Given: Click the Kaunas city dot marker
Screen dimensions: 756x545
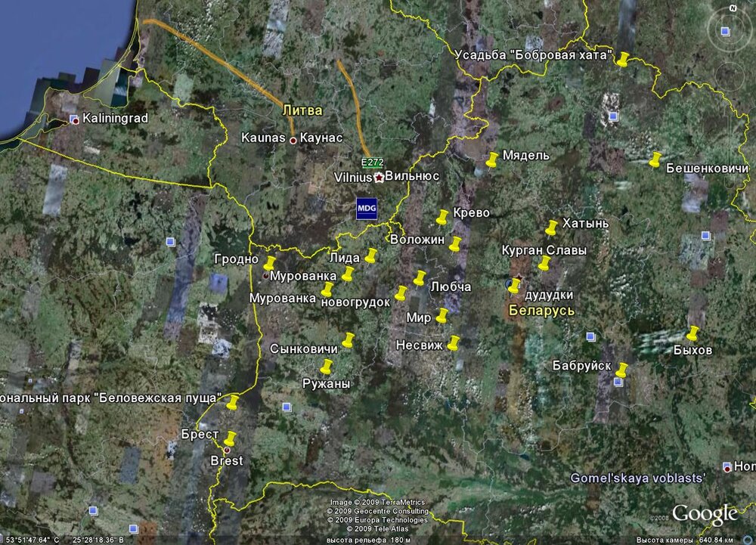Looking at the screenshot, I should pyautogui.click(x=293, y=140).
